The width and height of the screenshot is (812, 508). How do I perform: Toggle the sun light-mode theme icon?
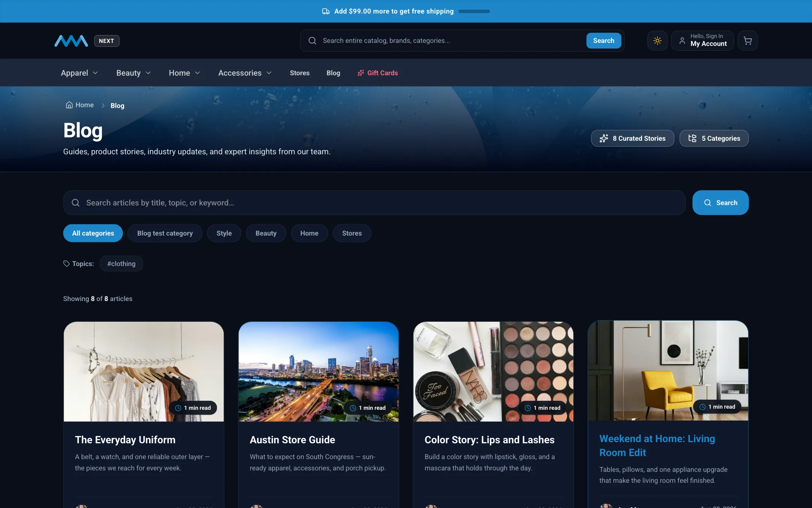(657, 41)
